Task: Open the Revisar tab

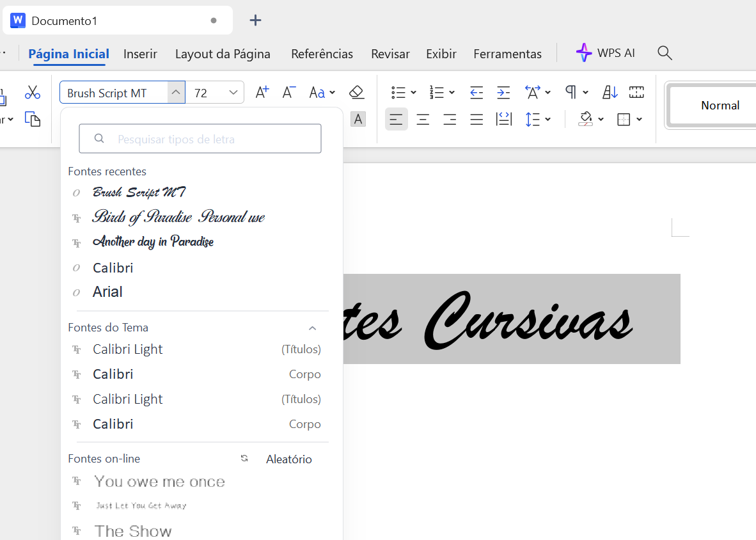Action: 391,54
